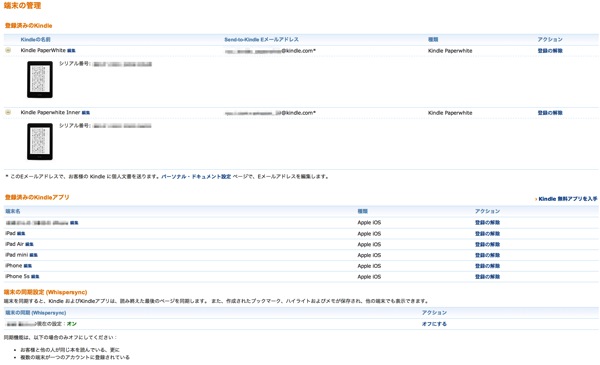Deregister the blurred first Apple iOS app
The image size is (600, 365).
click(488, 223)
